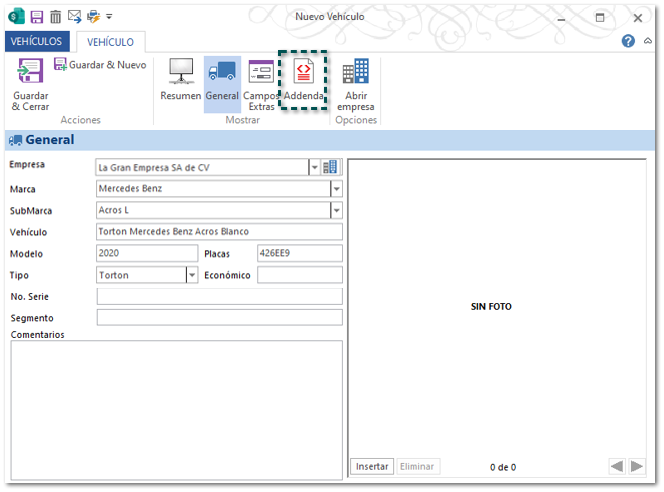664x492 pixels.
Task: Show the General view
Action: click(222, 84)
